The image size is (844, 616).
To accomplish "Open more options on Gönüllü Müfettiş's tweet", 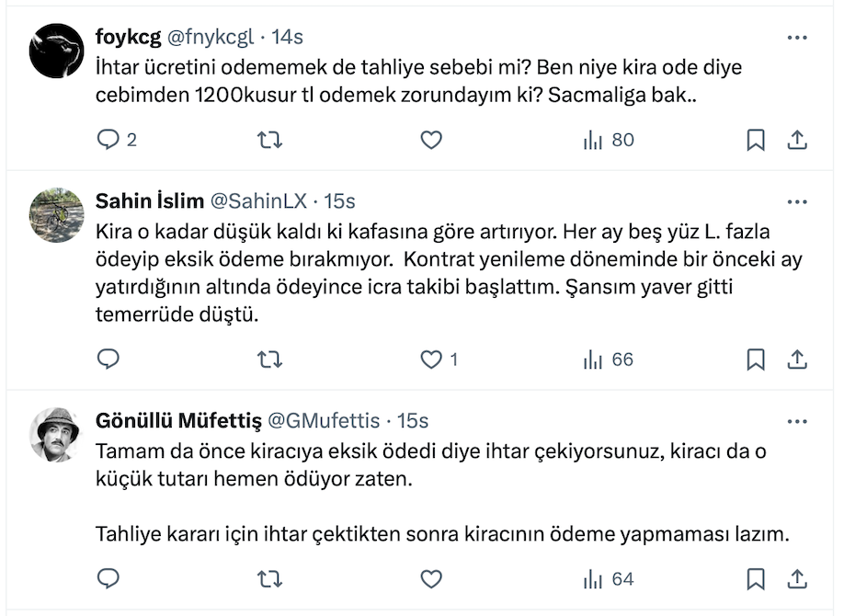I will click(797, 420).
